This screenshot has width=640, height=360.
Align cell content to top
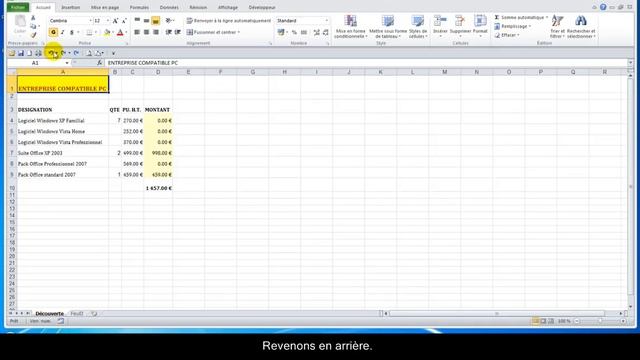(x=137, y=20)
